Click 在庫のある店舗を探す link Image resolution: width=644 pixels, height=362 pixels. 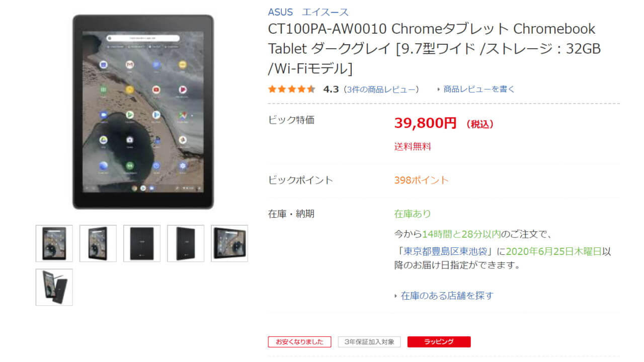click(x=447, y=296)
